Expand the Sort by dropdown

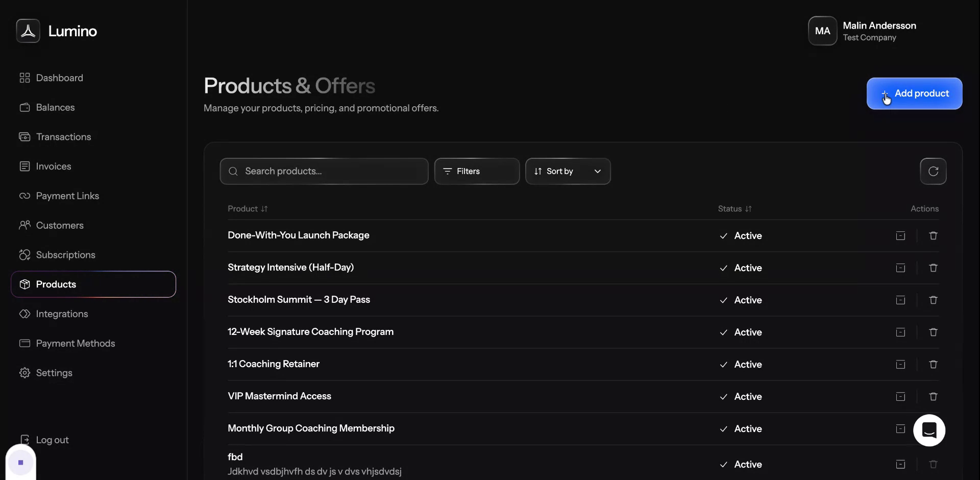[x=568, y=171]
